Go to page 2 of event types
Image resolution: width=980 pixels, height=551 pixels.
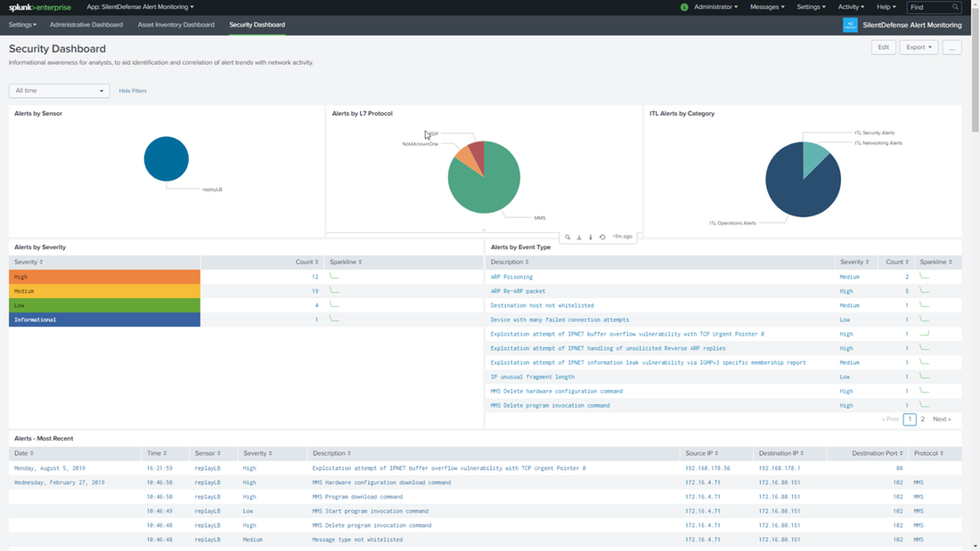click(922, 418)
